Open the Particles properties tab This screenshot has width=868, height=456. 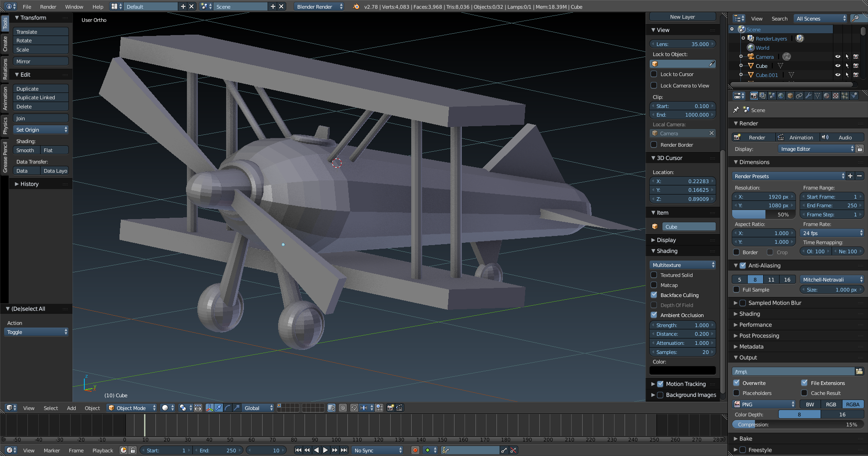[845, 96]
